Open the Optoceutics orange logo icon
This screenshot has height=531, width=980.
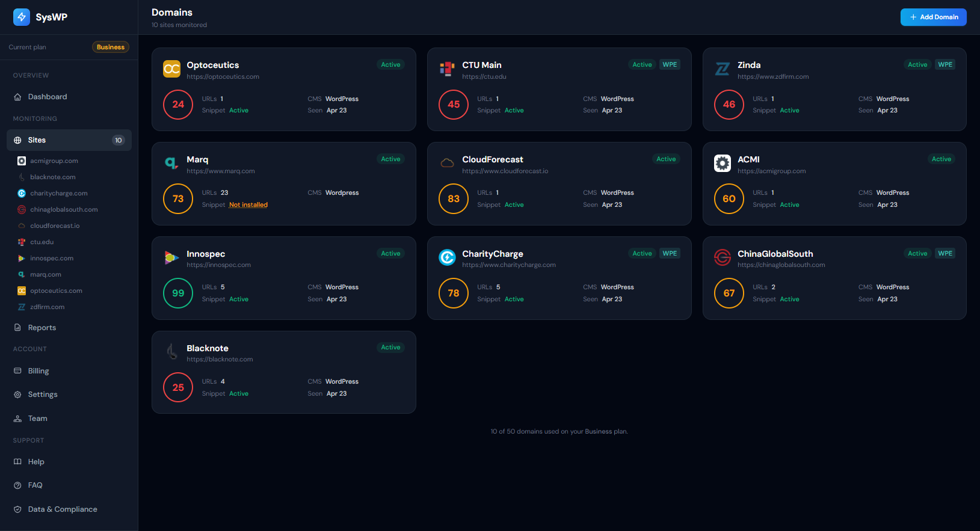tap(171, 69)
